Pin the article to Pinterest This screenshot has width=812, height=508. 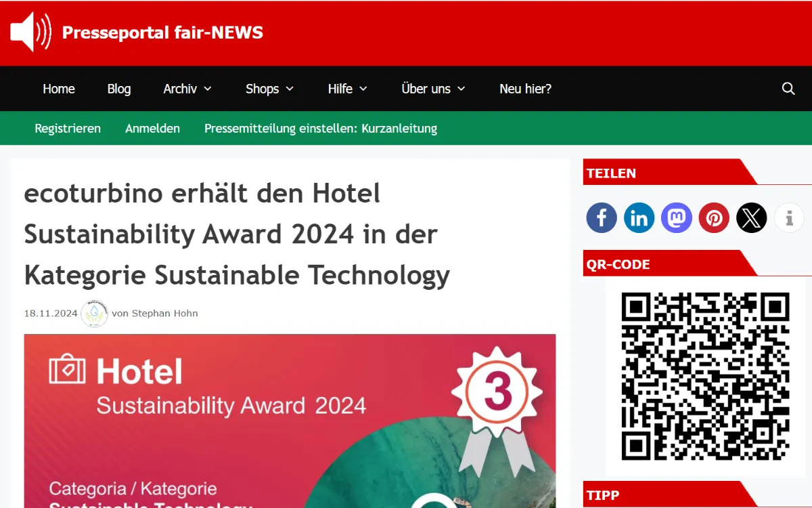click(x=714, y=217)
